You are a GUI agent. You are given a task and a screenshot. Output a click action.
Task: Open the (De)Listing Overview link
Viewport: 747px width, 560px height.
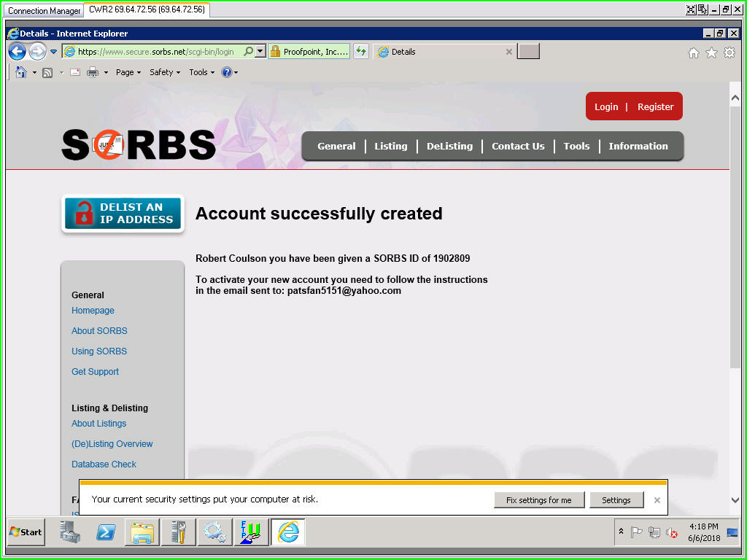point(112,444)
